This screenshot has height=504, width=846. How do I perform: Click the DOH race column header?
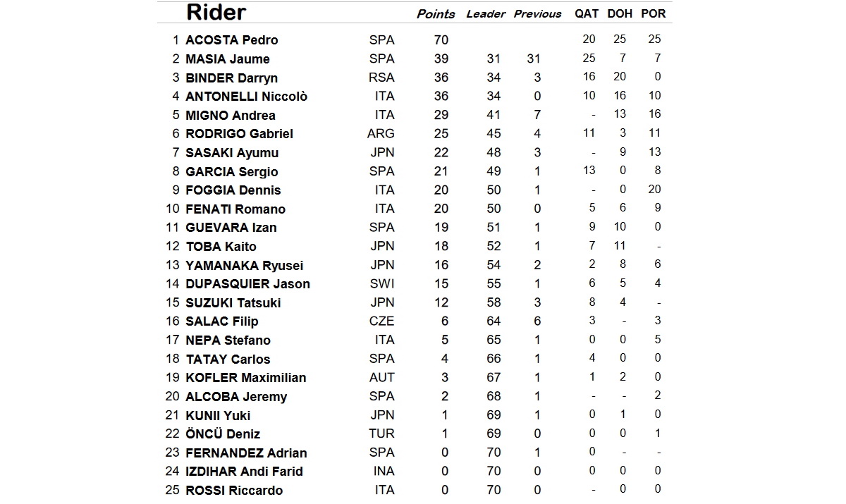621,14
